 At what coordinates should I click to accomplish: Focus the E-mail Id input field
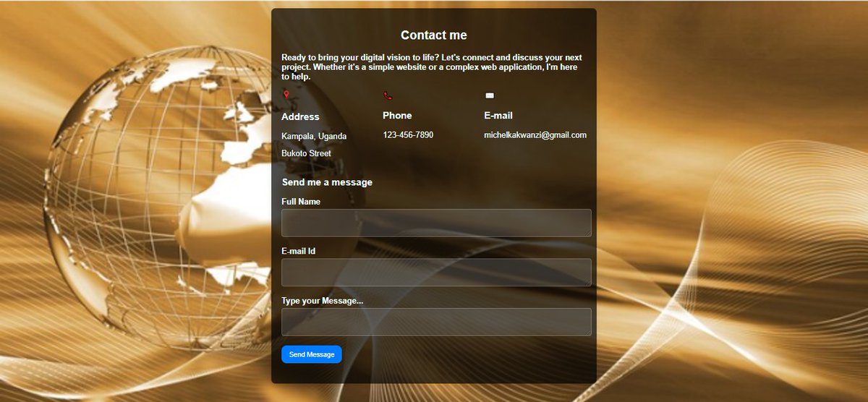click(x=436, y=273)
